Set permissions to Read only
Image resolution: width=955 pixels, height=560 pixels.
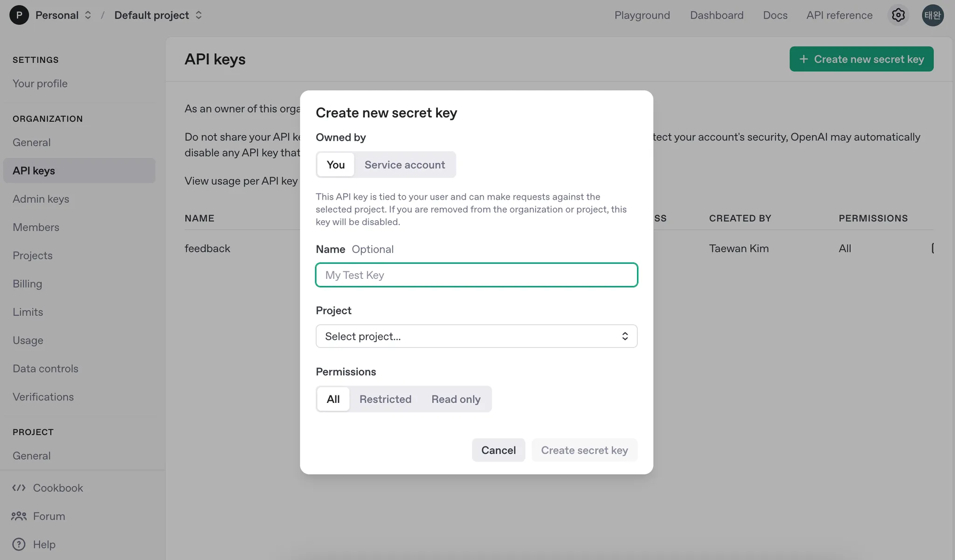coord(456,399)
